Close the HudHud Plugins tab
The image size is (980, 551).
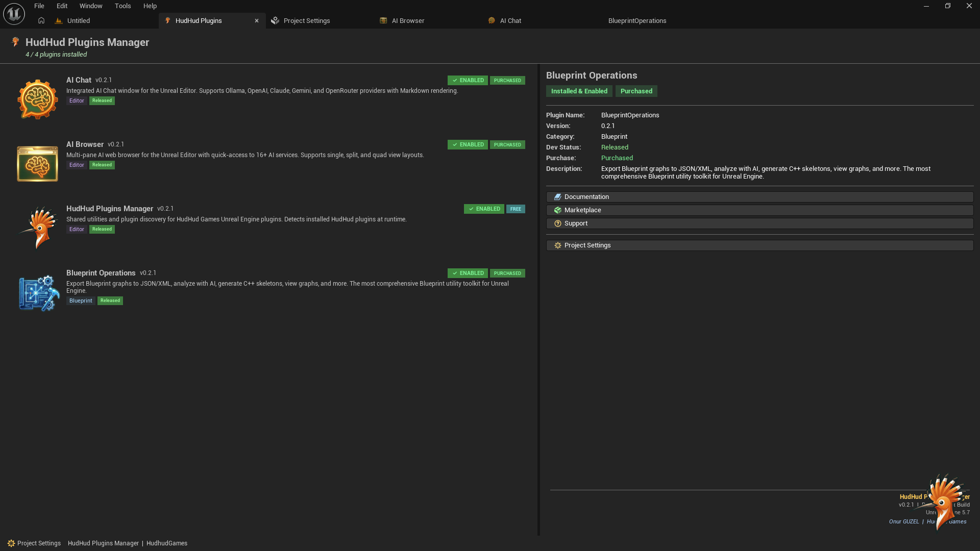[257, 21]
